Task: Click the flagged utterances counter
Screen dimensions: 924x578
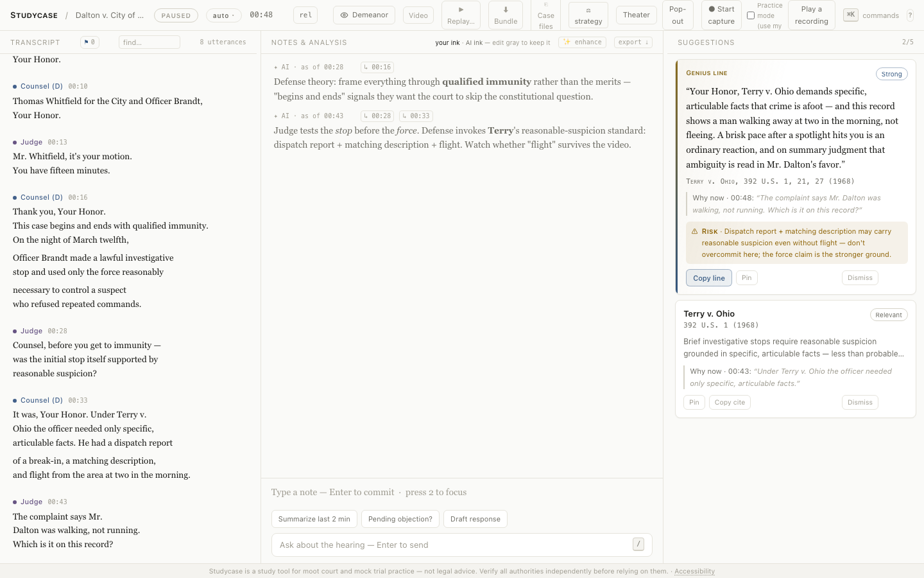Action: [x=90, y=42]
